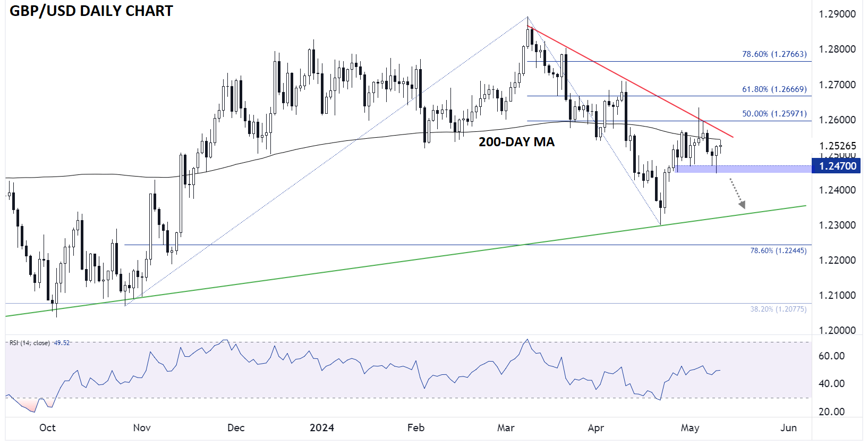This screenshot has height=444, width=868.
Task: Click the RSI value 49.52
Action: coord(62,343)
